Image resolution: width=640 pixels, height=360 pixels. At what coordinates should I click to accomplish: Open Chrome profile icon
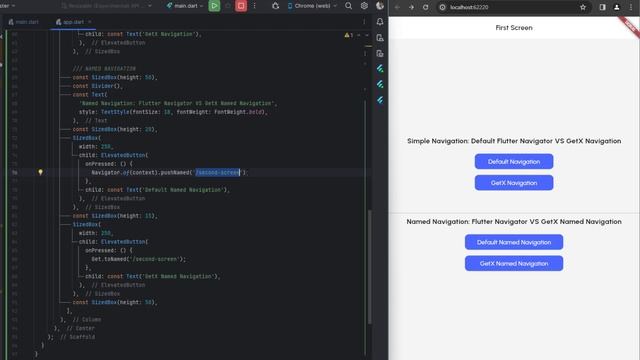coord(617,7)
